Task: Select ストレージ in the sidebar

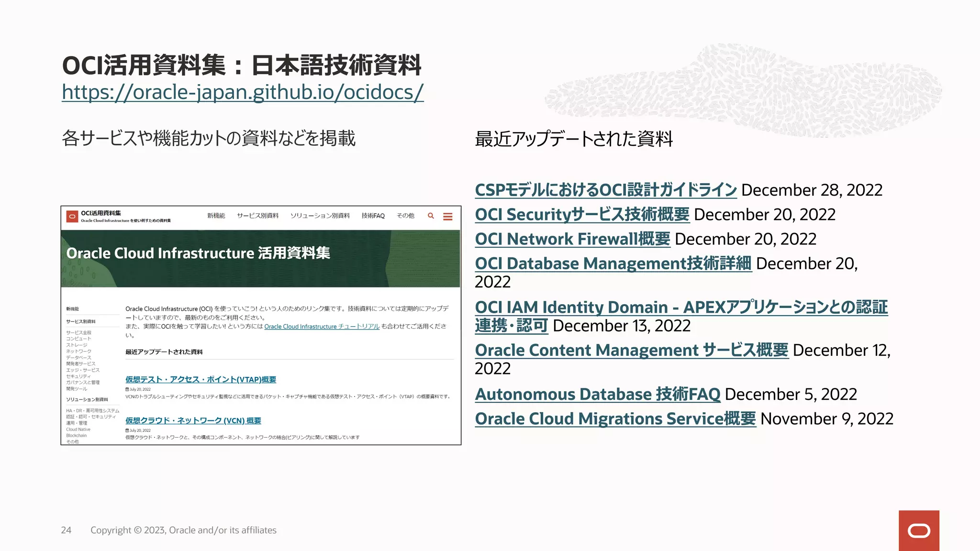Action: coord(77,345)
